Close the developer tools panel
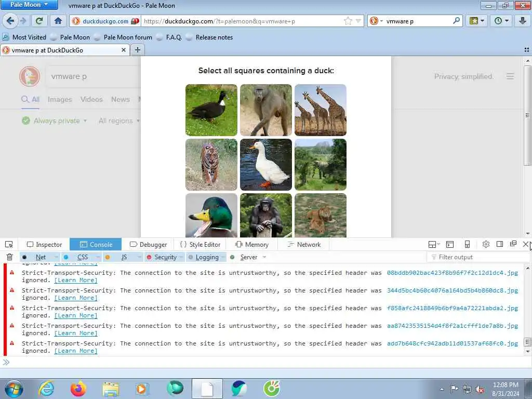 point(526,244)
